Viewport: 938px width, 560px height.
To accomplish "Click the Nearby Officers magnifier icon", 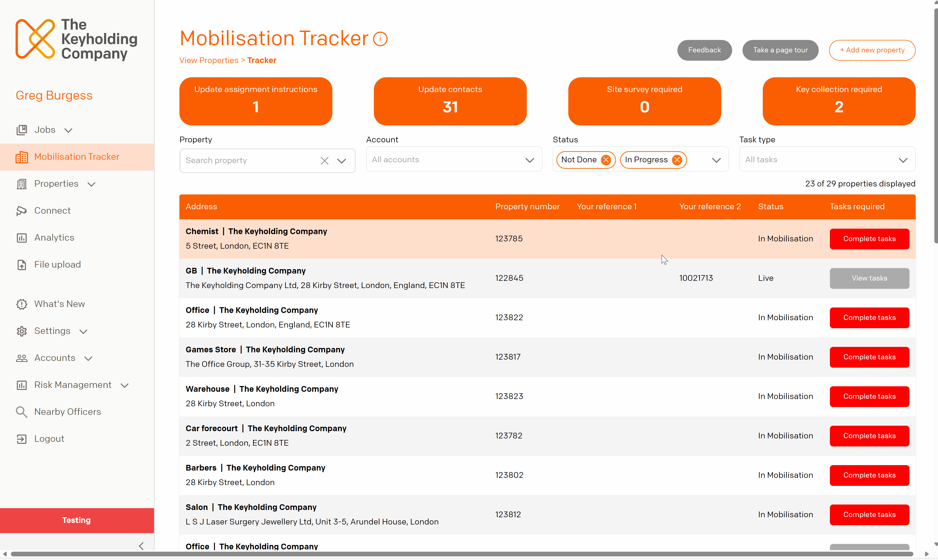I will (x=22, y=412).
